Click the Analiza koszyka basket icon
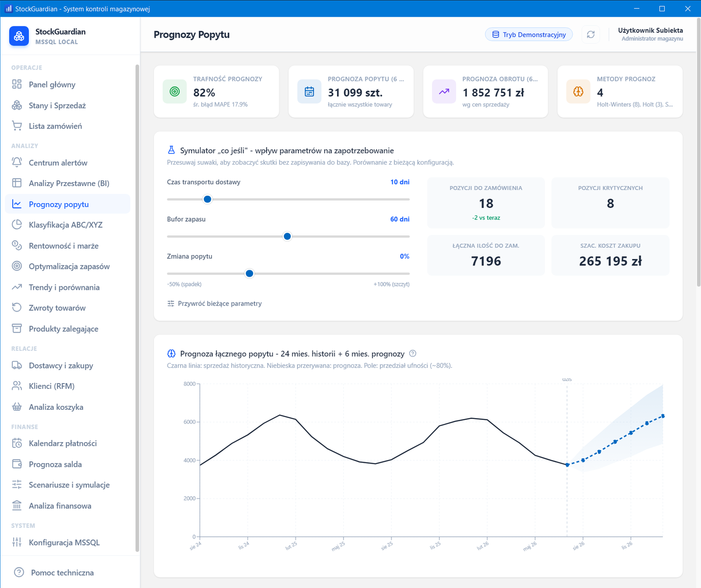701x588 pixels. (17, 407)
